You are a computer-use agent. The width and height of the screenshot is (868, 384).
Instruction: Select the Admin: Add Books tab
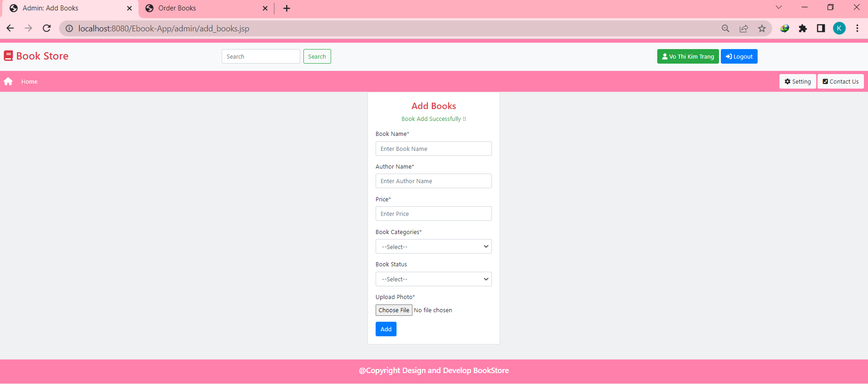point(69,8)
